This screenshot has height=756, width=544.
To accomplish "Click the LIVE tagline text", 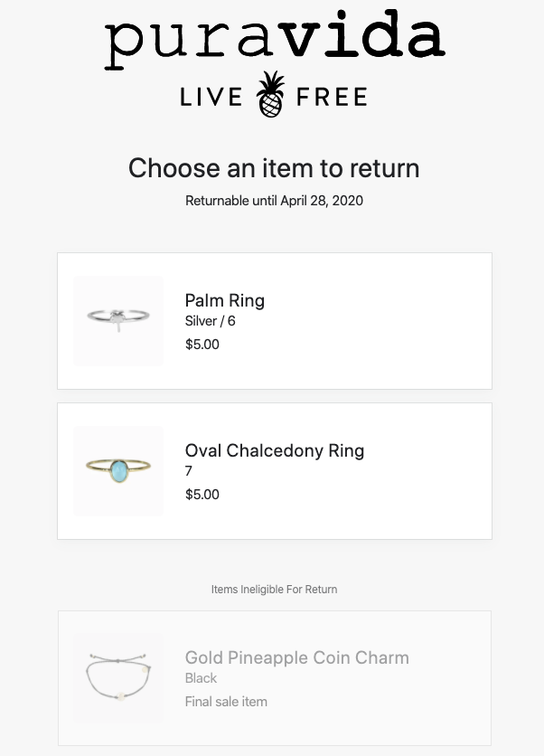I will click(x=211, y=97).
